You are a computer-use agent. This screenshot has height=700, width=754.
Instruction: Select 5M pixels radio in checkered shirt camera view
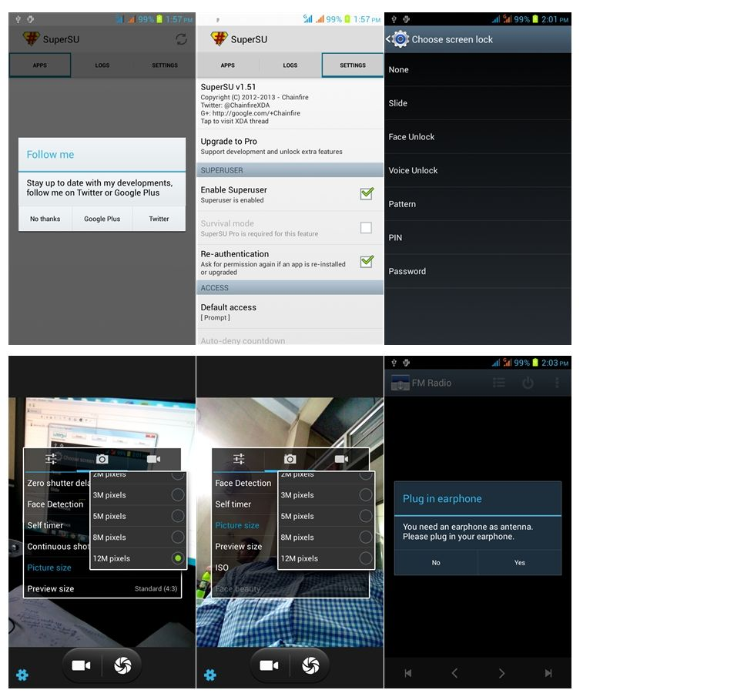(366, 516)
